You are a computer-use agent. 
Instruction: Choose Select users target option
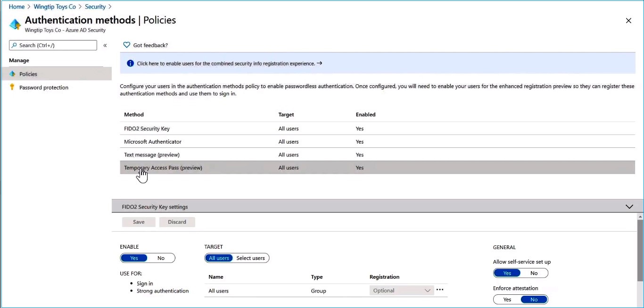click(x=250, y=258)
